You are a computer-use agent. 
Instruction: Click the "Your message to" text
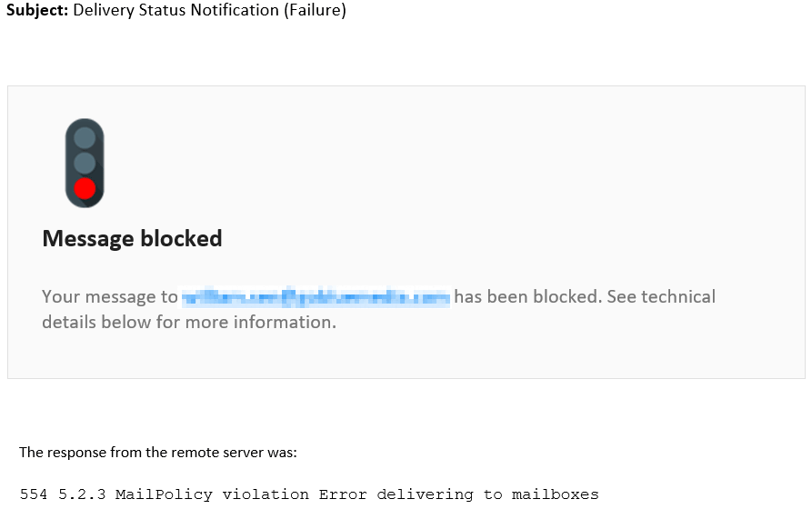click(110, 297)
